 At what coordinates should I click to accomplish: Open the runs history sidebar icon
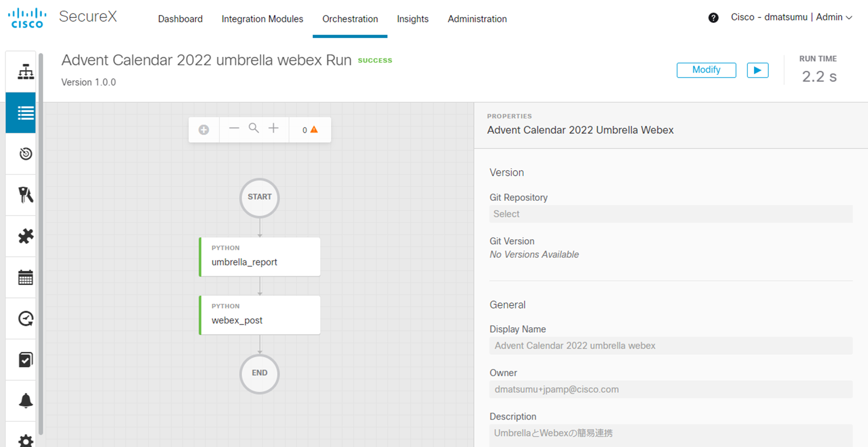pyautogui.click(x=26, y=154)
